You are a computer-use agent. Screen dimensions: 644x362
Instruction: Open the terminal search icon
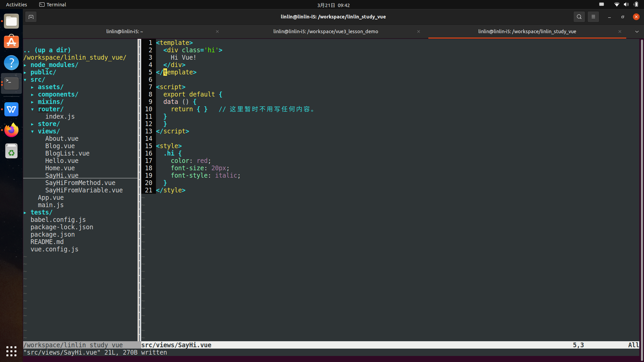click(x=579, y=17)
